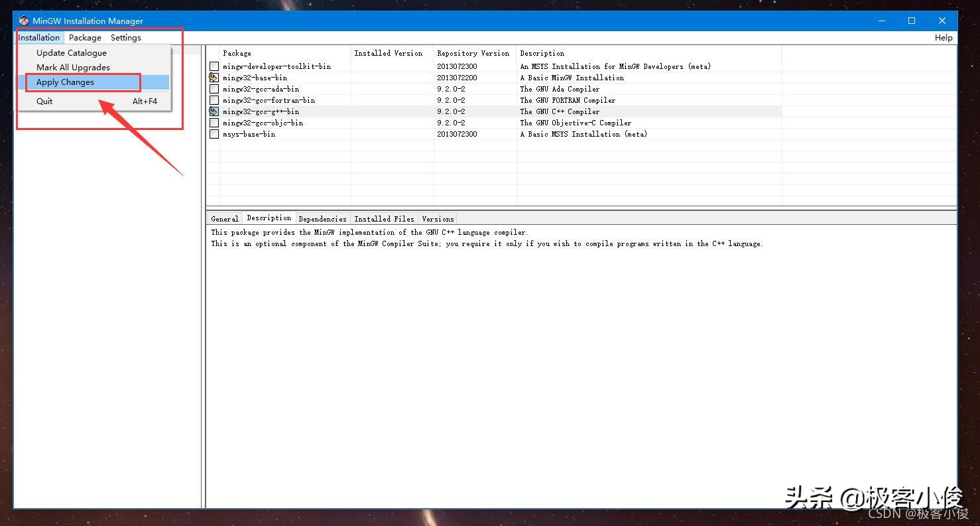Open the Installation menu

click(x=39, y=38)
